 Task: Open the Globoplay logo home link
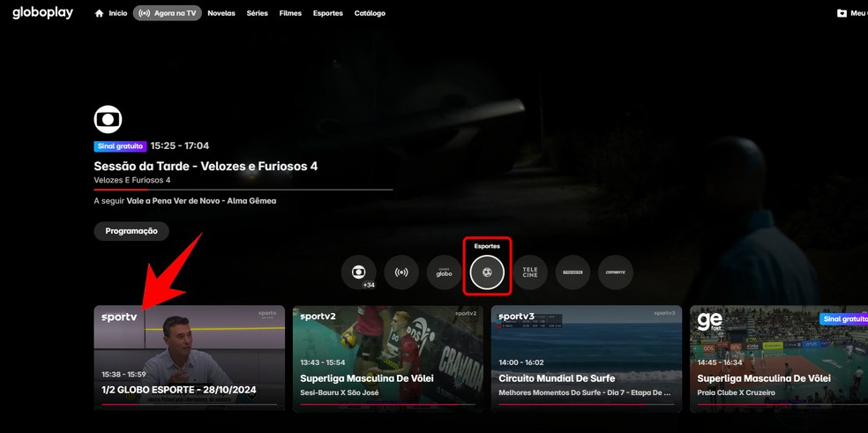[x=42, y=12]
